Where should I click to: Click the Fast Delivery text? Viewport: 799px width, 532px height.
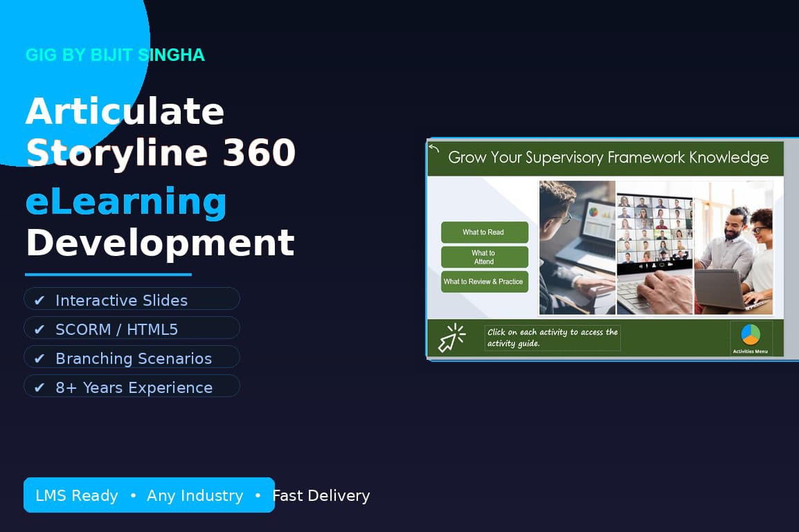[321, 495]
